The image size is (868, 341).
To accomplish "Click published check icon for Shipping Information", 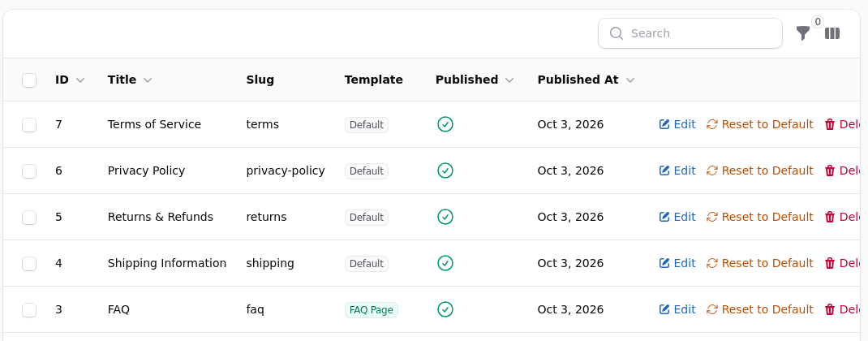I will pos(445,263).
